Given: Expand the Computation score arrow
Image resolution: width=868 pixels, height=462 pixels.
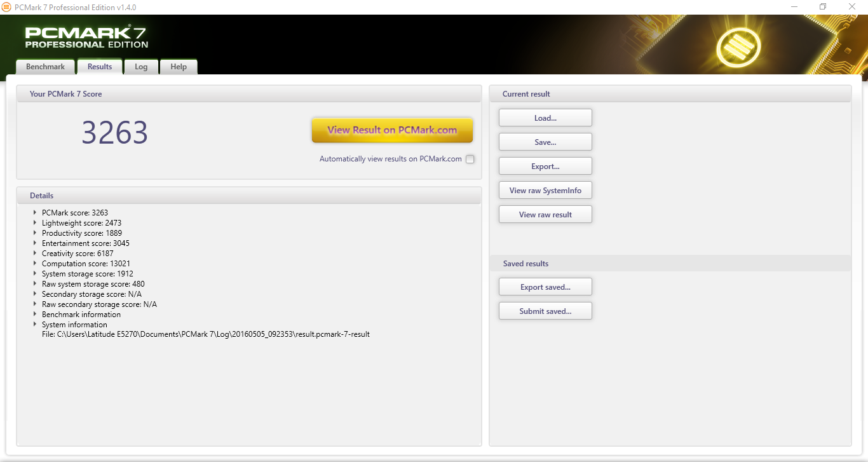Looking at the screenshot, I should [x=35, y=263].
